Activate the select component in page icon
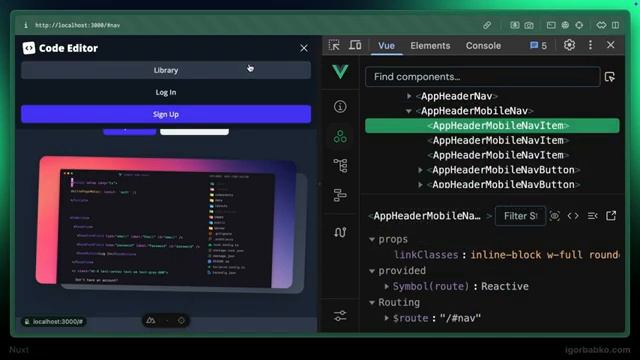This screenshot has width=640, height=360. click(610, 77)
